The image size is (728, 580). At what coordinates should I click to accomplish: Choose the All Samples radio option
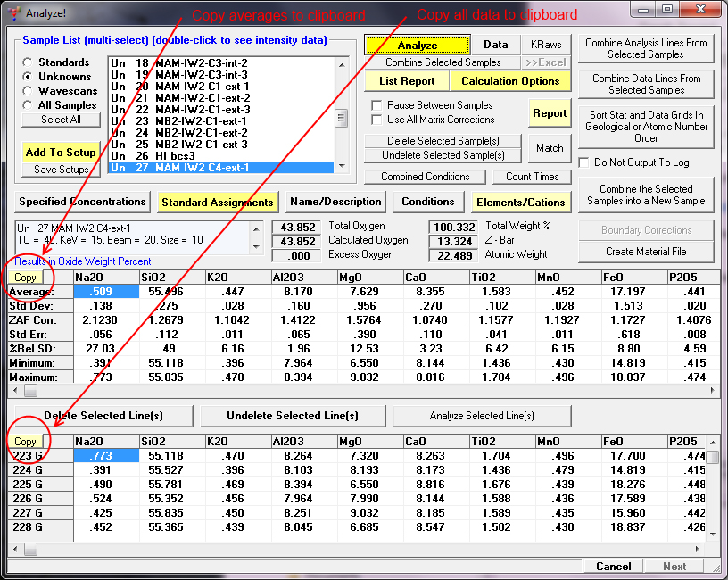tap(29, 105)
